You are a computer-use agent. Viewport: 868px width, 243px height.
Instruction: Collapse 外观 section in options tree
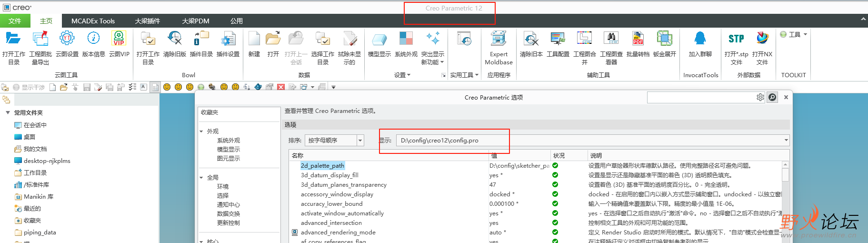coord(201,132)
